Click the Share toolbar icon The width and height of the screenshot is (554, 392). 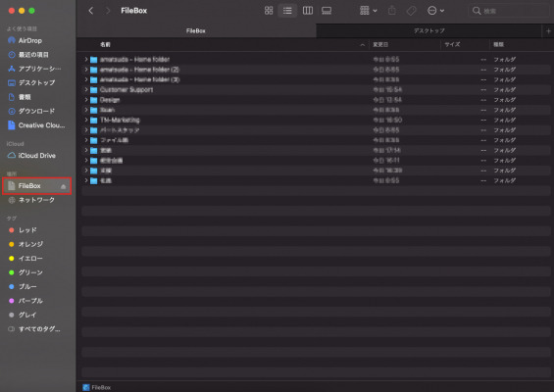click(x=392, y=11)
